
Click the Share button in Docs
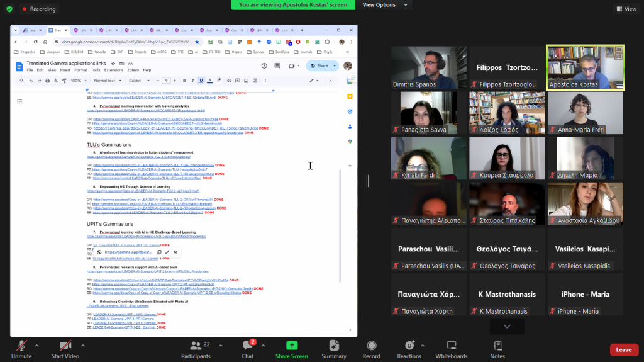(319, 65)
